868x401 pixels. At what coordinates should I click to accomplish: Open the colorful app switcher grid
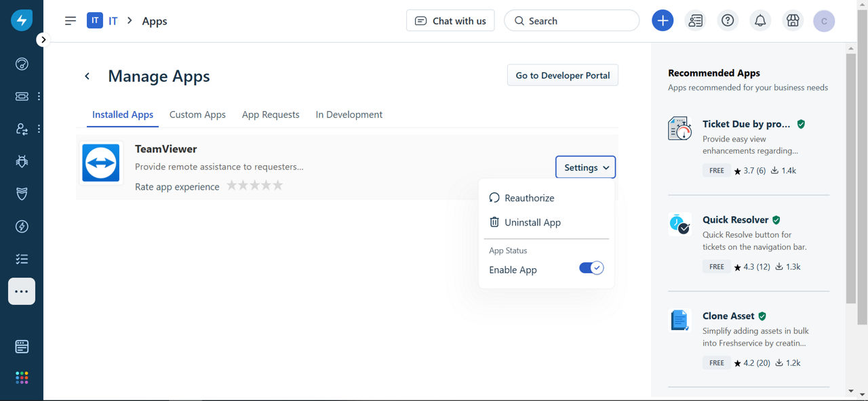coord(22,377)
